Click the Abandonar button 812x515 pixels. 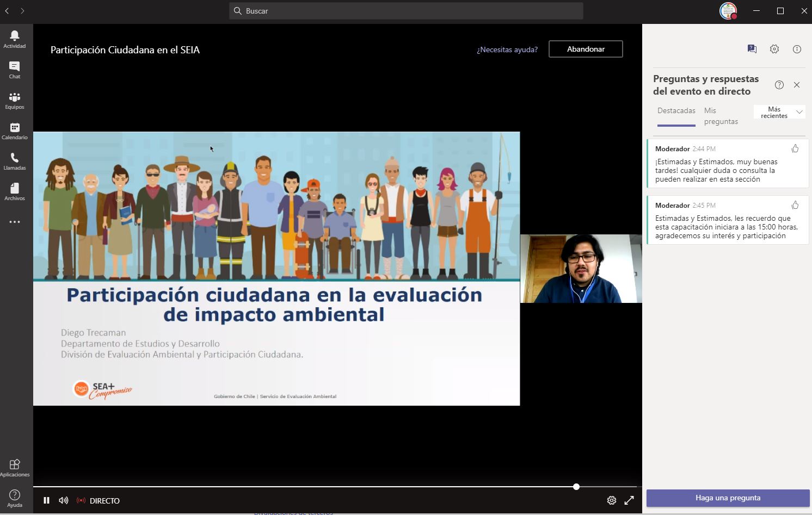[586, 49]
